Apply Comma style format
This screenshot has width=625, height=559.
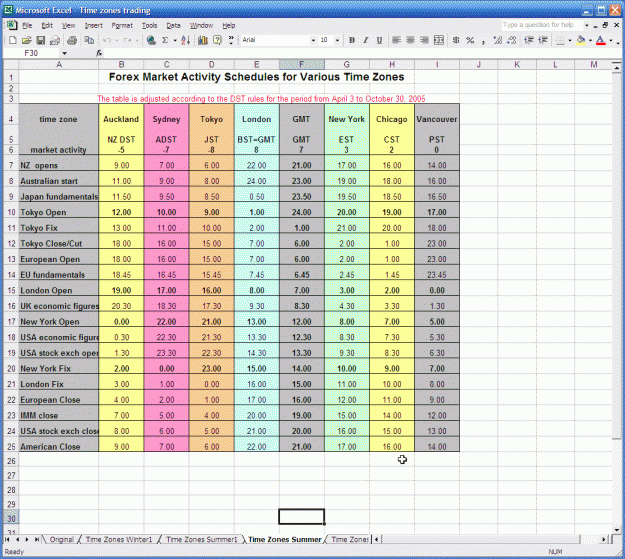click(x=483, y=40)
